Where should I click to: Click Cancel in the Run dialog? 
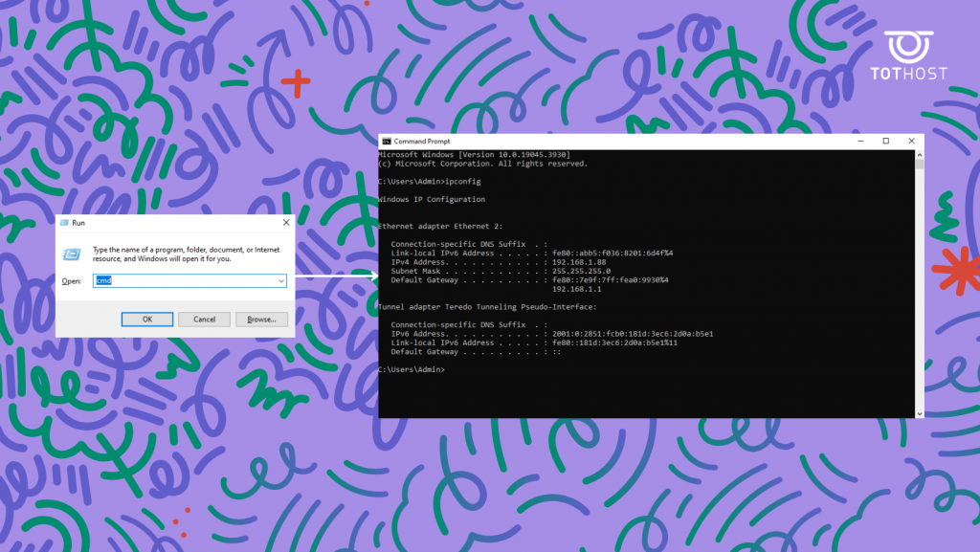coord(204,319)
